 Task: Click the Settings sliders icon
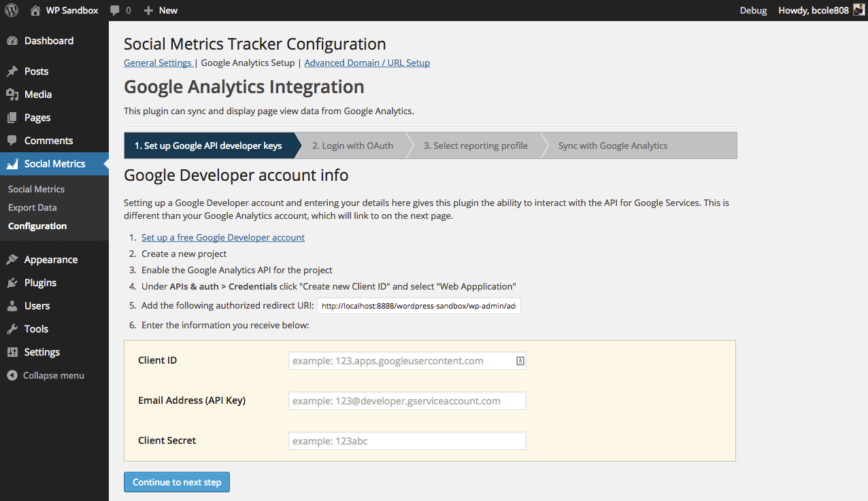(x=12, y=352)
